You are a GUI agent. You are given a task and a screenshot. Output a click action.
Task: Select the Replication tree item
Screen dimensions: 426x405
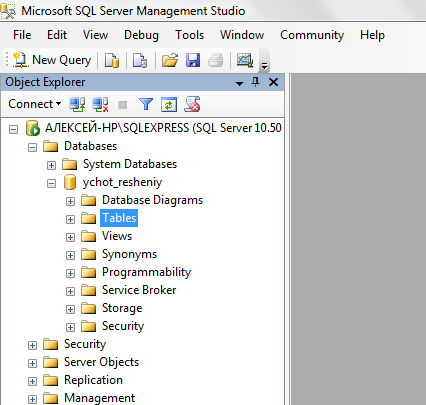[93, 380]
